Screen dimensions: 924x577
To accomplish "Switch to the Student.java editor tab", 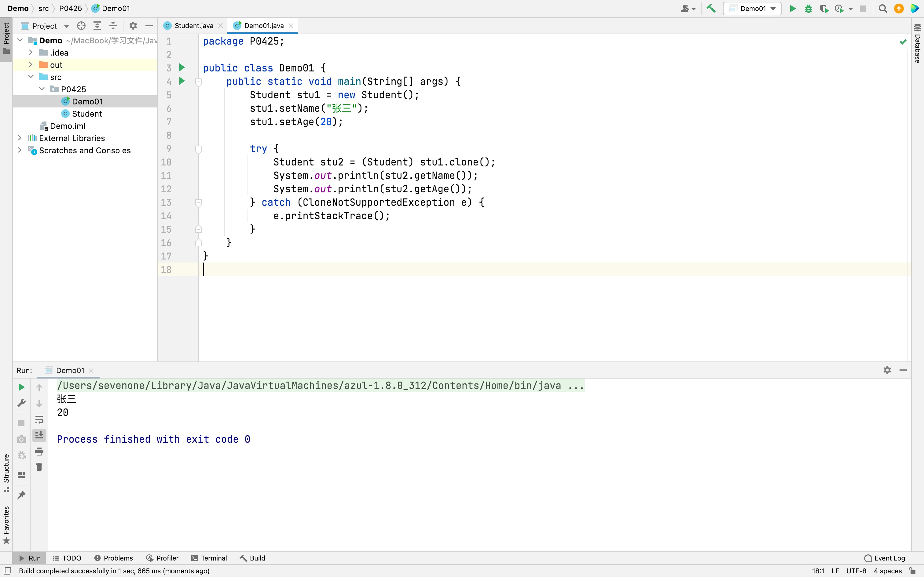I will pos(193,26).
